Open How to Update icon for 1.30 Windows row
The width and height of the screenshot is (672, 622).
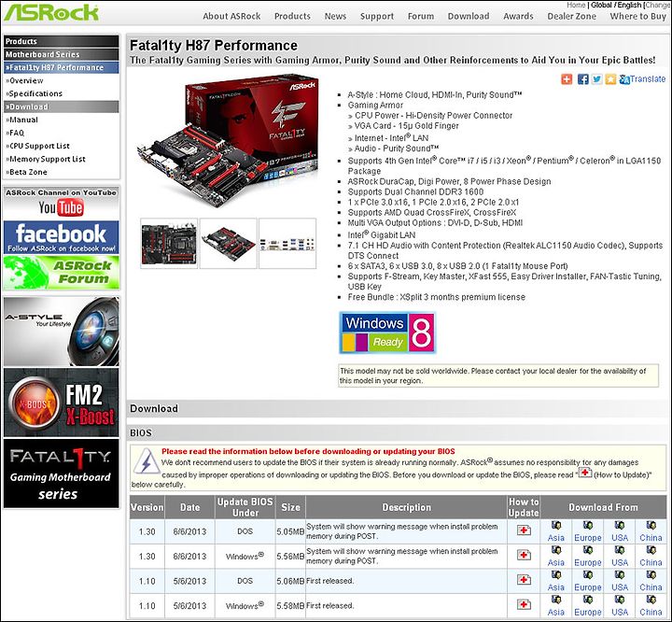pos(524,556)
